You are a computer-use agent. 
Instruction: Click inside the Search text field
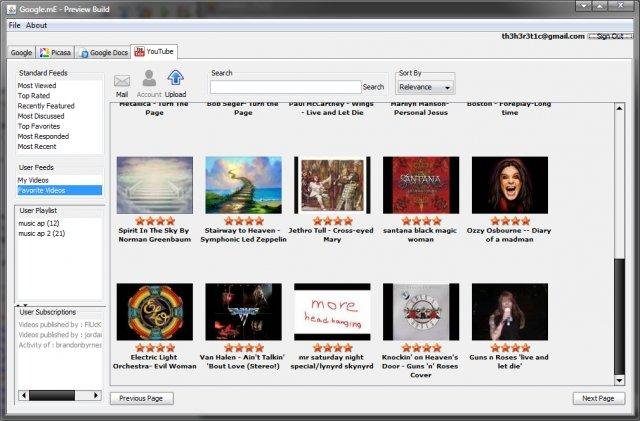(x=285, y=87)
